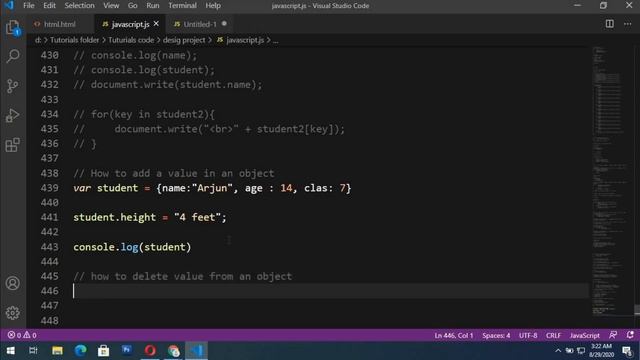The width and height of the screenshot is (640, 360).
Task: Open the Source Control view
Action: (x=13, y=86)
